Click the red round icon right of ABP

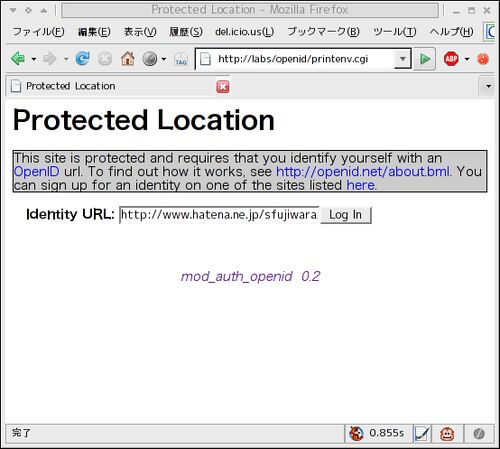pyautogui.click(x=483, y=59)
